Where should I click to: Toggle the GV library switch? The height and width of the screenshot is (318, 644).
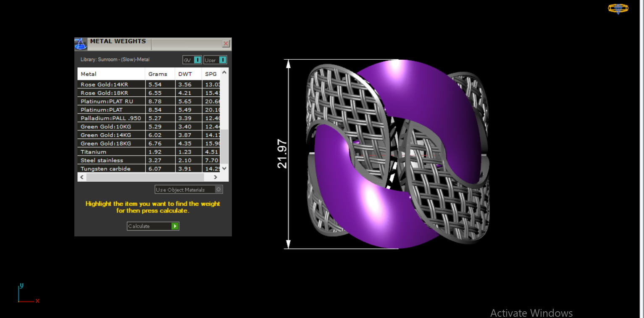coord(192,60)
